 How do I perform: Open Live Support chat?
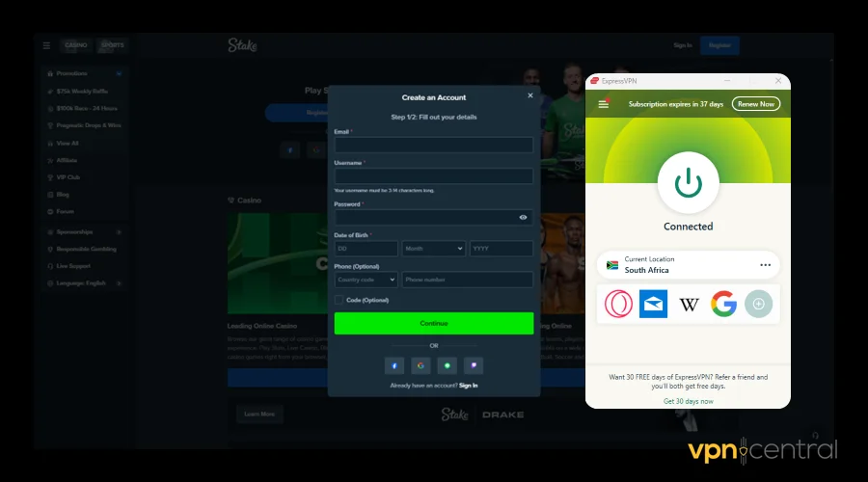click(x=73, y=266)
